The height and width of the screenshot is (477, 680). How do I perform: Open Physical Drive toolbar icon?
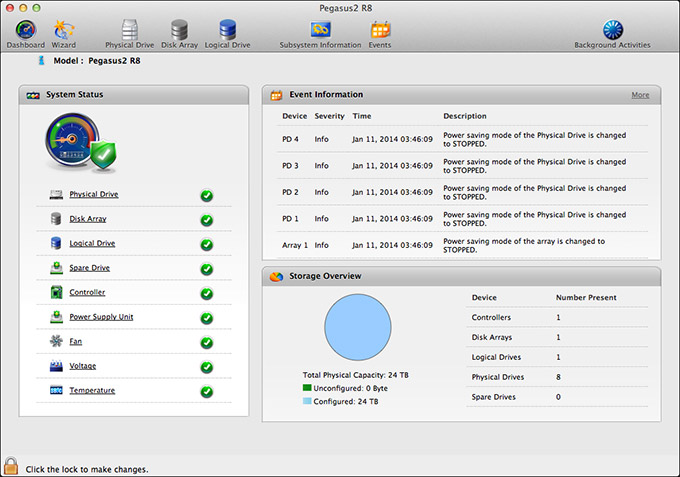pyautogui.click(x=129, y=34)
